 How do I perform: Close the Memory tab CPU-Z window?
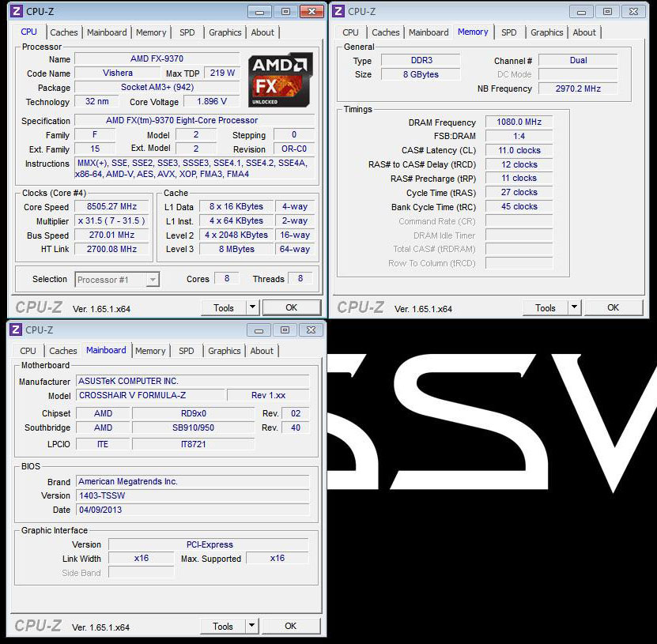[633, 12]
